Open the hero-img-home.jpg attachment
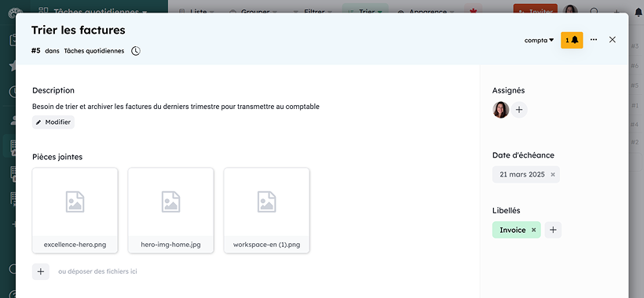Screen dimensions: 644x298 (x=170, y=210)
